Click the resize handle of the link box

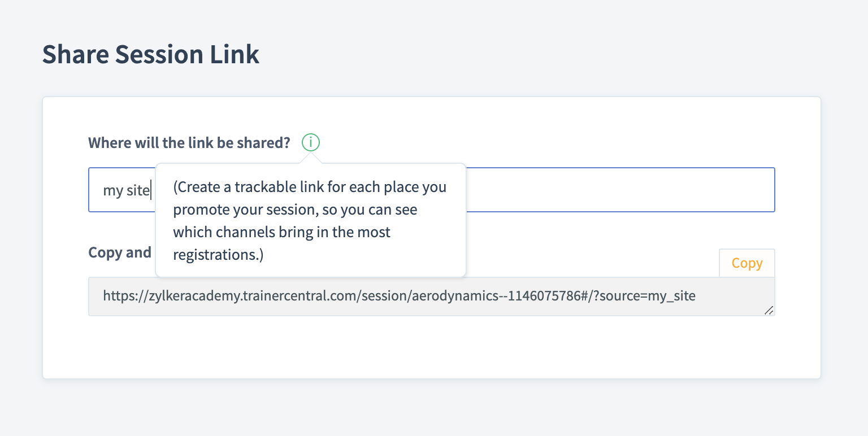769,310
